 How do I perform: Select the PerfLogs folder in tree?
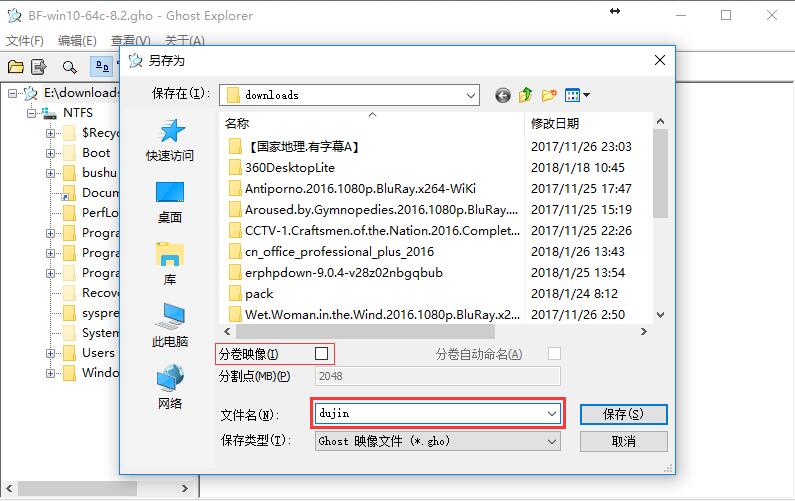tap(93, 212)
